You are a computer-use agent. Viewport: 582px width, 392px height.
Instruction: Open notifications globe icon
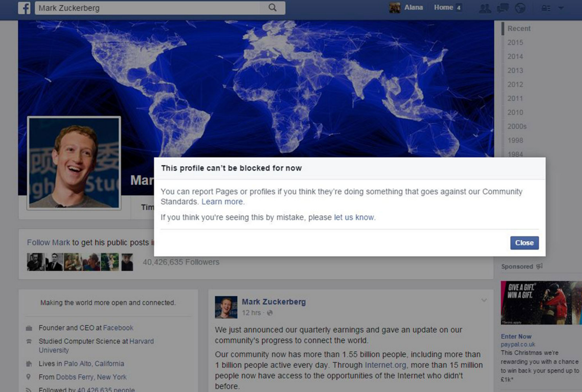pyautogui.click(x=520, y=8)
